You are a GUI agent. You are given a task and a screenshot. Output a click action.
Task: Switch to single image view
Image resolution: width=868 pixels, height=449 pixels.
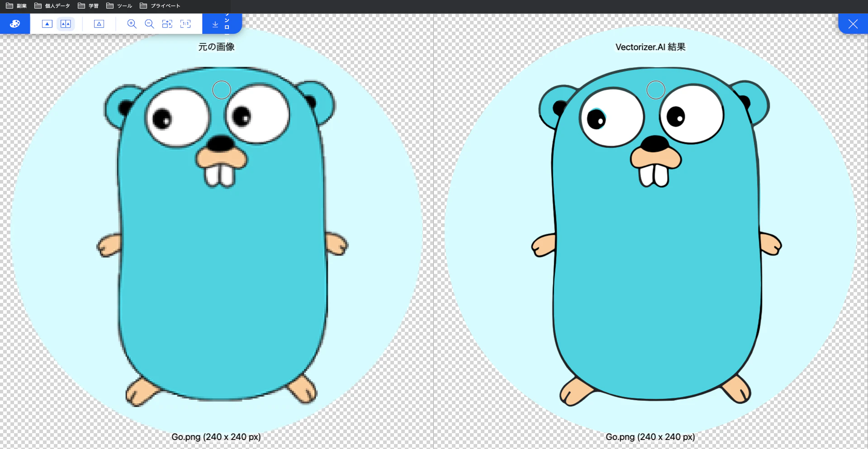pos(47,24)
